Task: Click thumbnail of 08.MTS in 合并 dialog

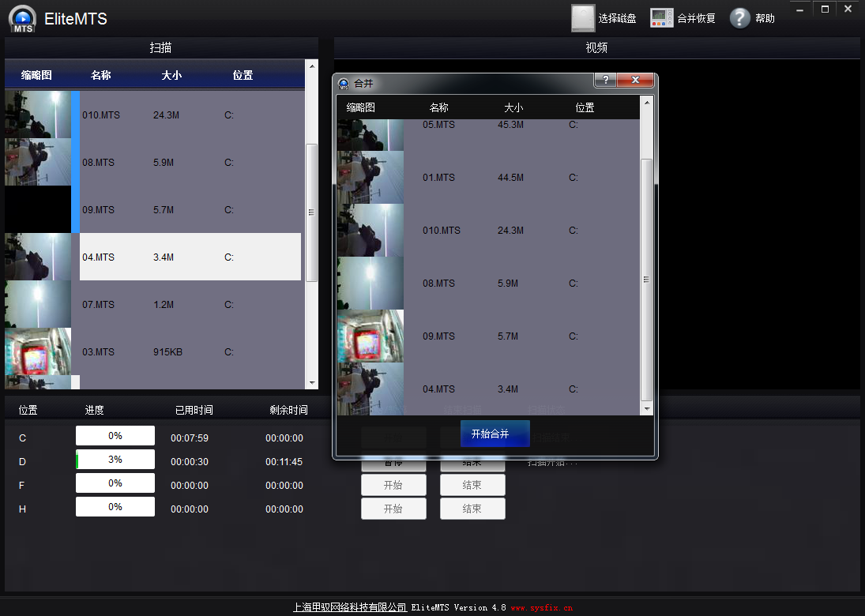Action: (x=370, y=284)
